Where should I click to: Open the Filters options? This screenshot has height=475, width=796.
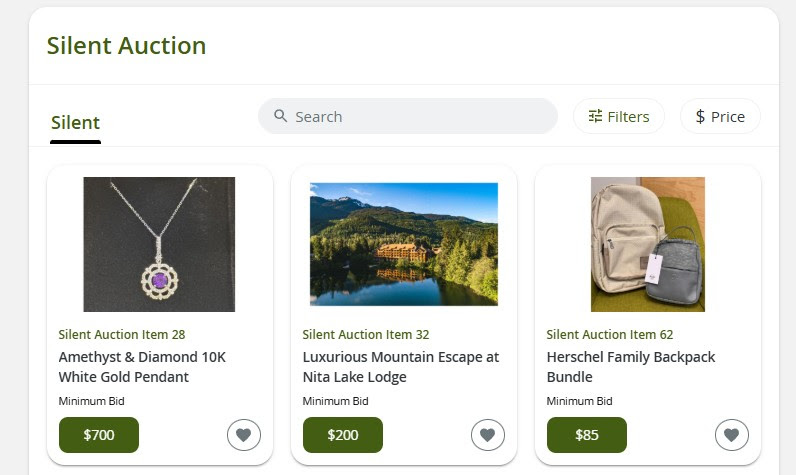619,116
